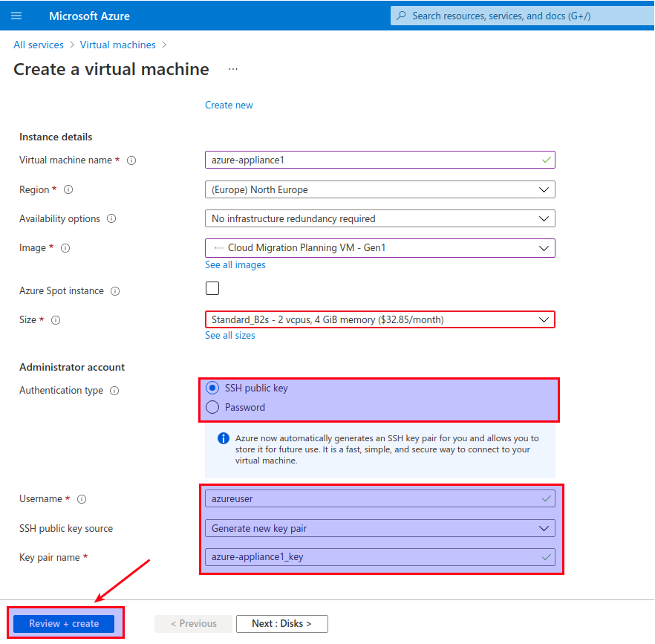Show info icon for Image

pyautogui.click(x=65, y=248)
